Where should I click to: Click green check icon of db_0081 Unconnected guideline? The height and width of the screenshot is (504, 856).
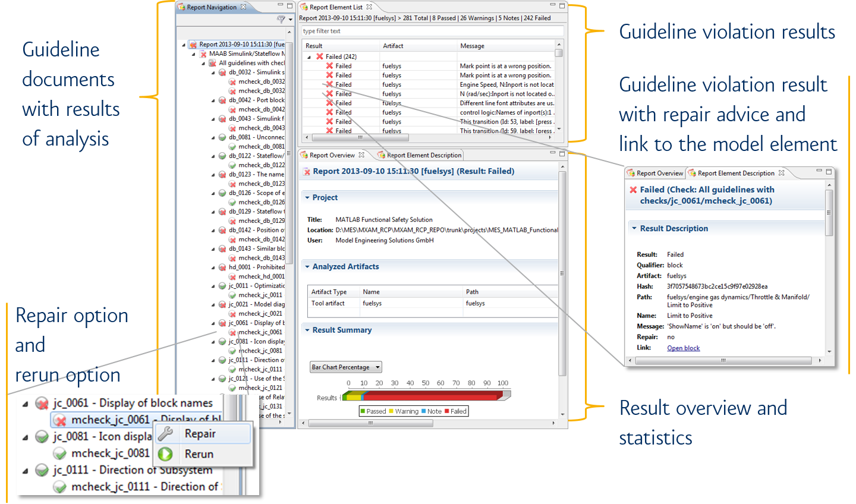coord(222,137)
